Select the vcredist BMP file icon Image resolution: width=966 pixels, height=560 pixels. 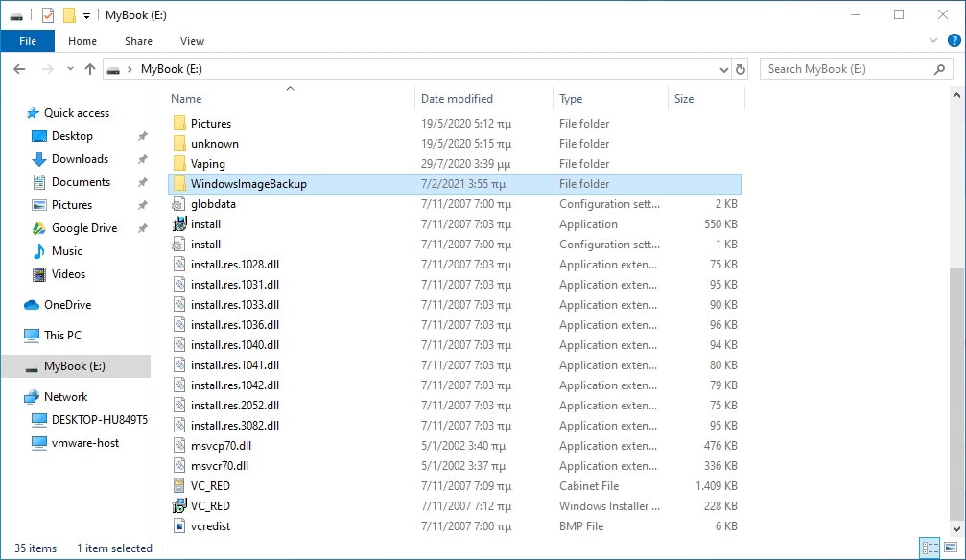[178, 526]
